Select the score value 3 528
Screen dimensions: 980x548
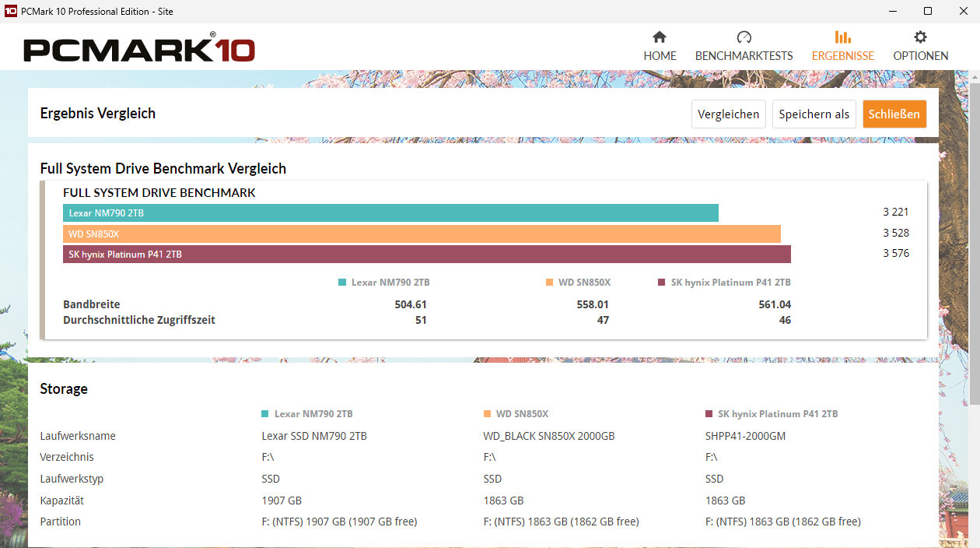point(896,233)
